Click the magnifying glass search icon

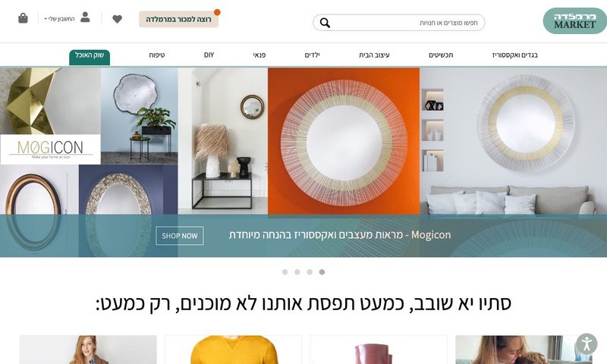click(325, 23)
